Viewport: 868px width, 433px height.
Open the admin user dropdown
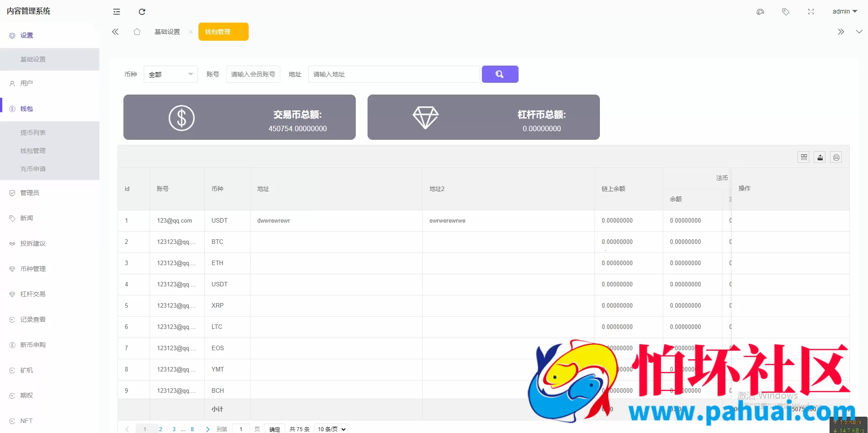click(x=844, y=11)
